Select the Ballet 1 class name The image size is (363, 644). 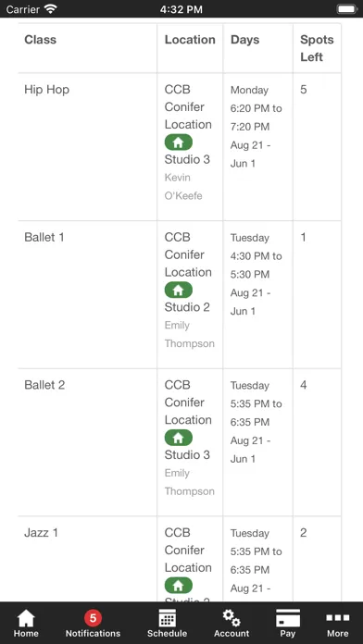coord(44,238)
